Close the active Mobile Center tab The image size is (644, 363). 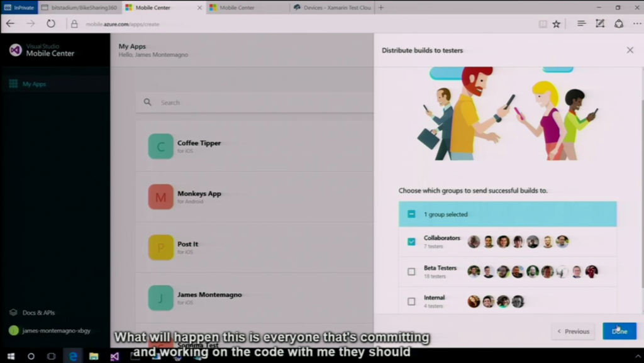coord(199,8)
